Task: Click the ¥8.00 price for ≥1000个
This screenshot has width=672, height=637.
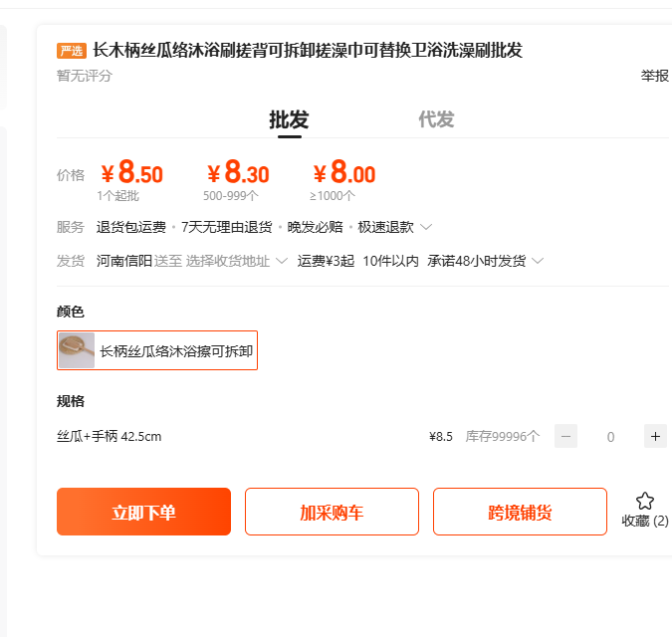Action: (343, 174)
